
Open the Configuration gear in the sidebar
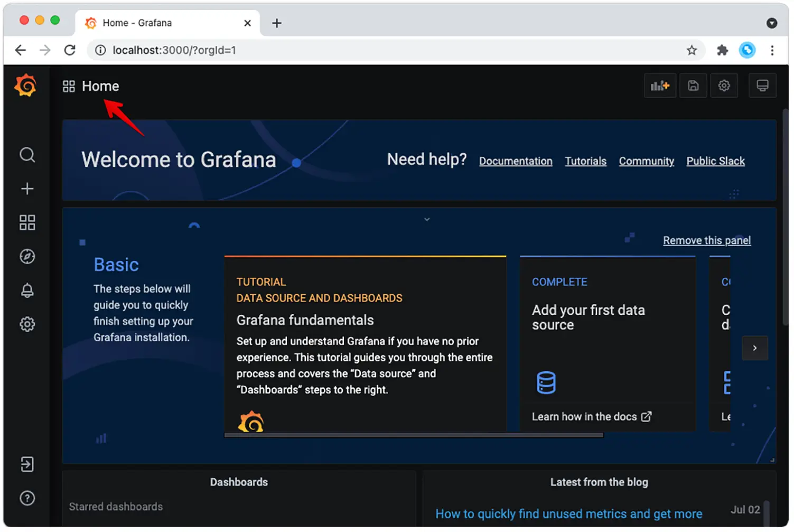[x=27, y=324]
